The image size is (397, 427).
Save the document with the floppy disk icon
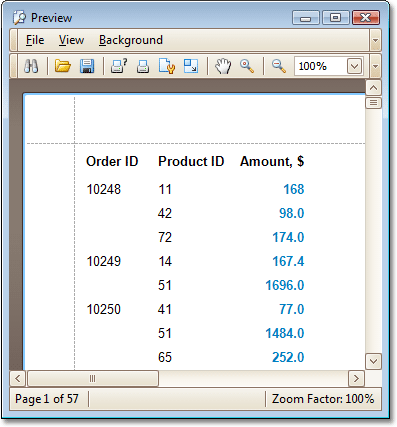point(87,66)
